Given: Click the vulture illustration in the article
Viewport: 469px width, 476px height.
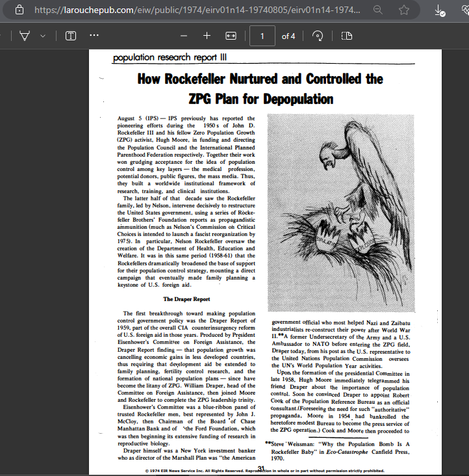Looking at the screenshot, I should 341,213.
